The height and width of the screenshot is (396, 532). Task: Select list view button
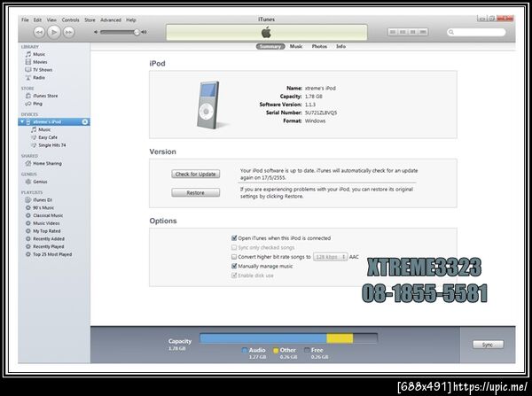[x=393, y=32]
